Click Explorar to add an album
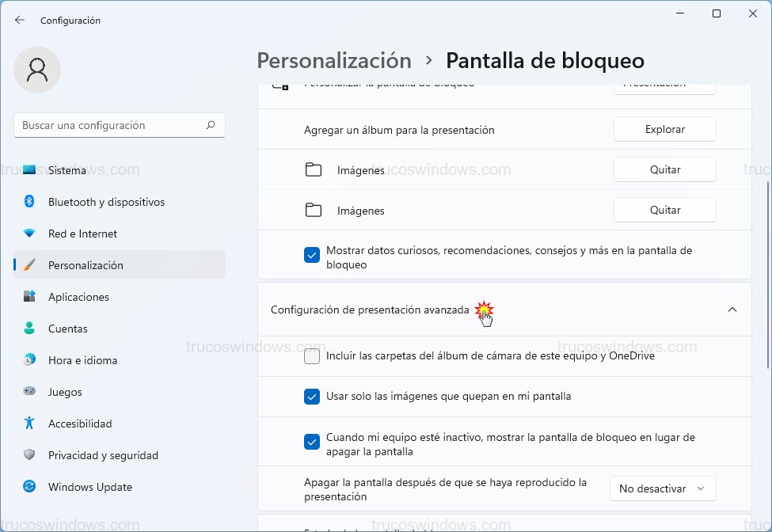 (665, 130)
